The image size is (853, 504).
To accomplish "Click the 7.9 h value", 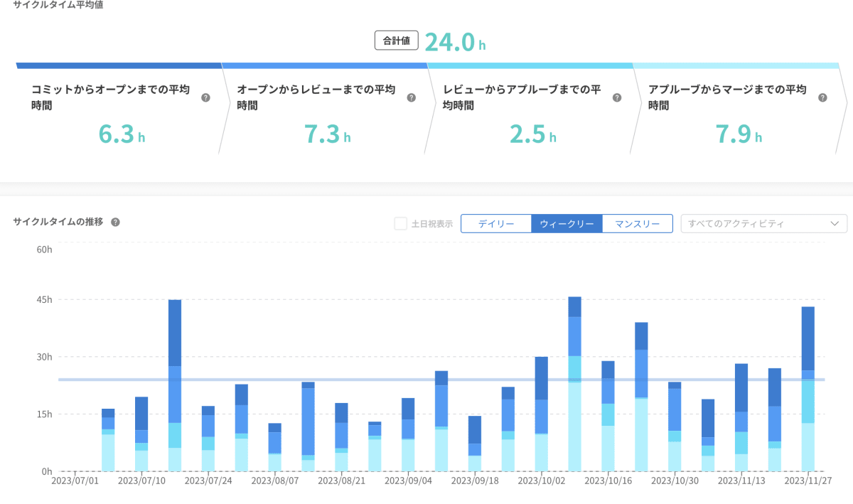I will [x=739, y=134].
